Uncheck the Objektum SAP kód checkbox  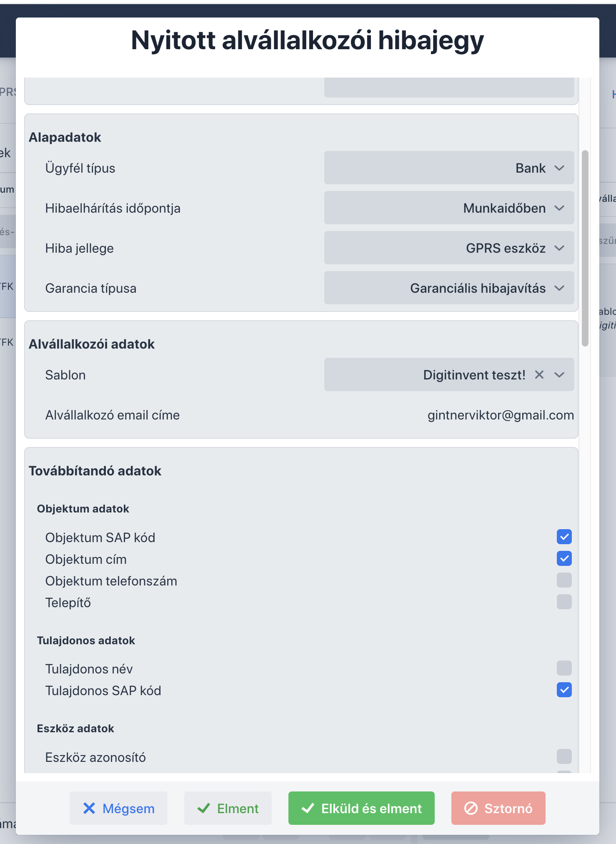point(564,537)
